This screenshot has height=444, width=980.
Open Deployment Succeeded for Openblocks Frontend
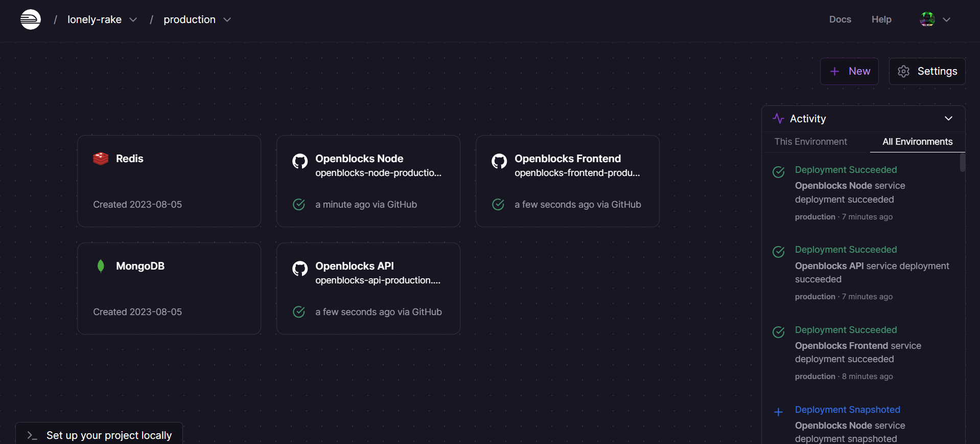846,330
